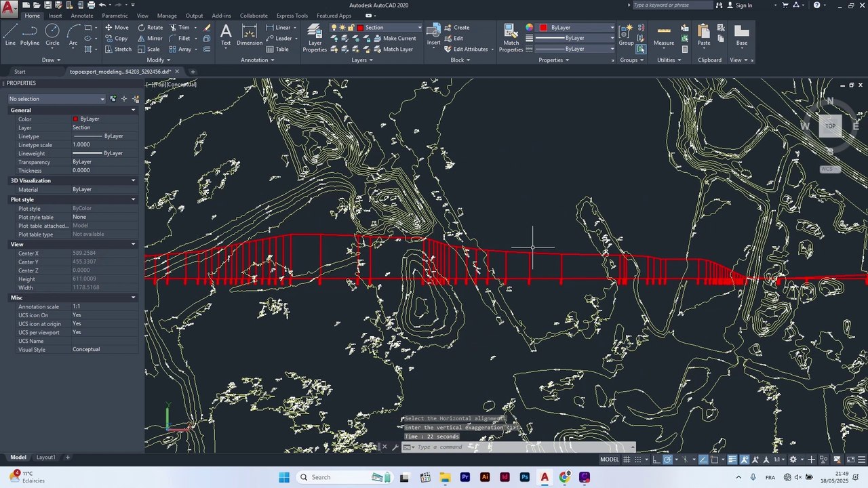Click the Match Layer button
This screenshot has width=868, height=488.
[x=392, y=49]
